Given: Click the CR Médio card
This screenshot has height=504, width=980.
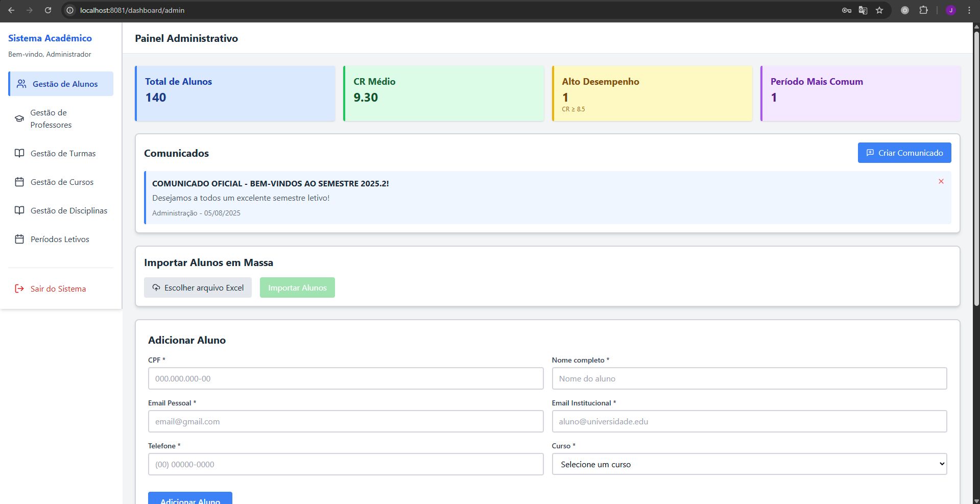Looking at the screenshot, I should [x=443, y=93].
